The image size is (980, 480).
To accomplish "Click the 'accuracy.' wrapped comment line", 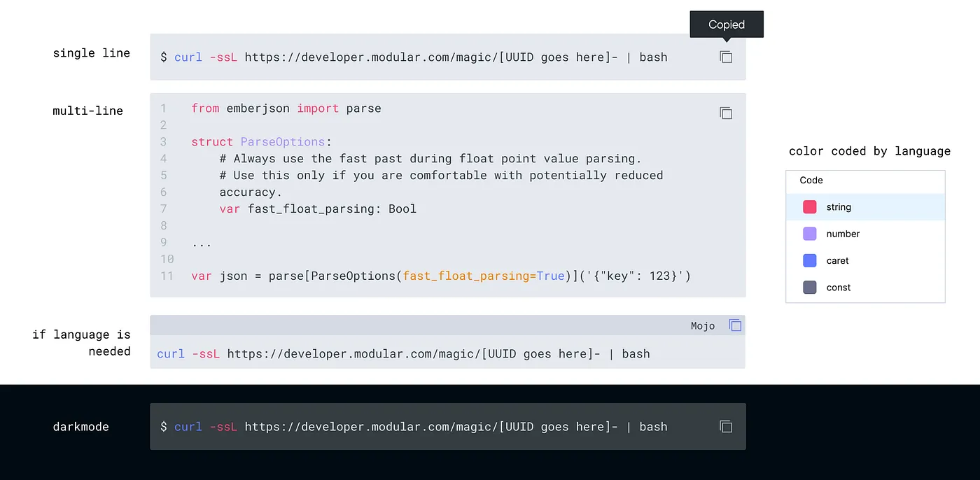I will pos(251,192).
